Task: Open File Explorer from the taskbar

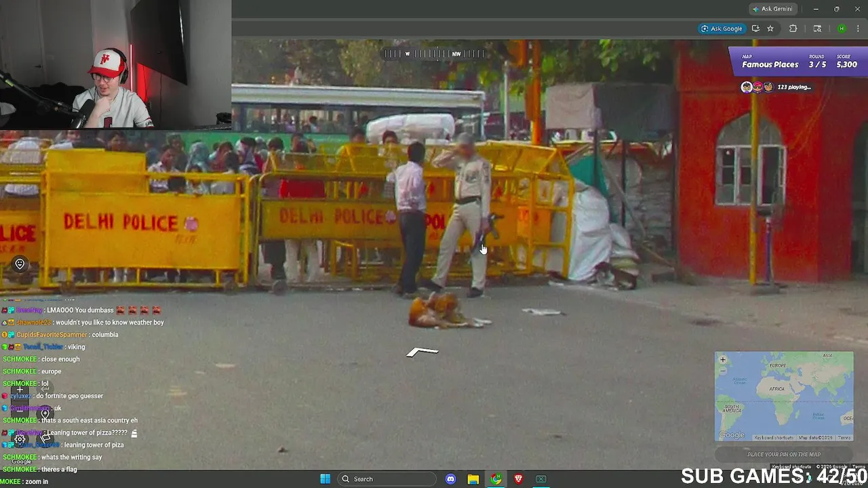Action: tap(473, 479)
